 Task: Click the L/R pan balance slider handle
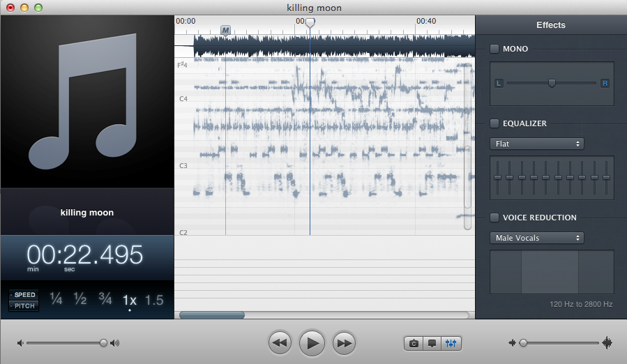point(552,83)
